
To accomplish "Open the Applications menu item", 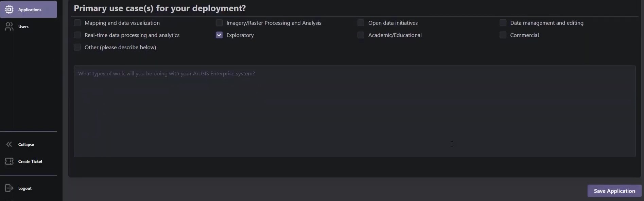I will (30, 10).
